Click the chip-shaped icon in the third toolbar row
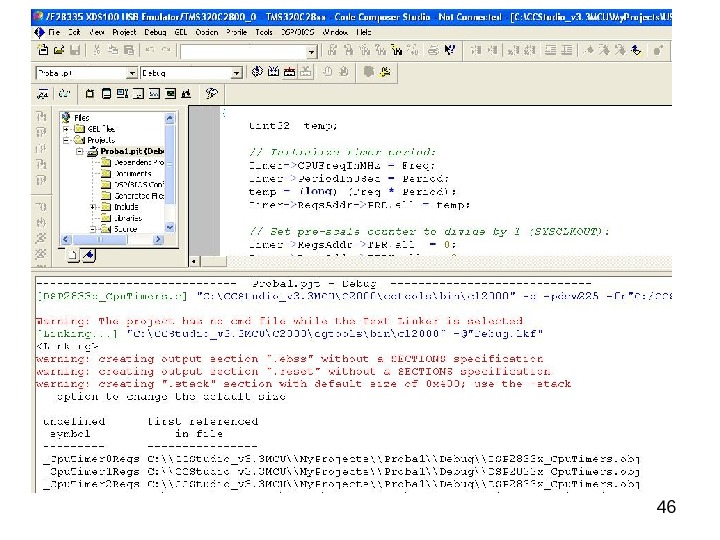 pos(90,94)
